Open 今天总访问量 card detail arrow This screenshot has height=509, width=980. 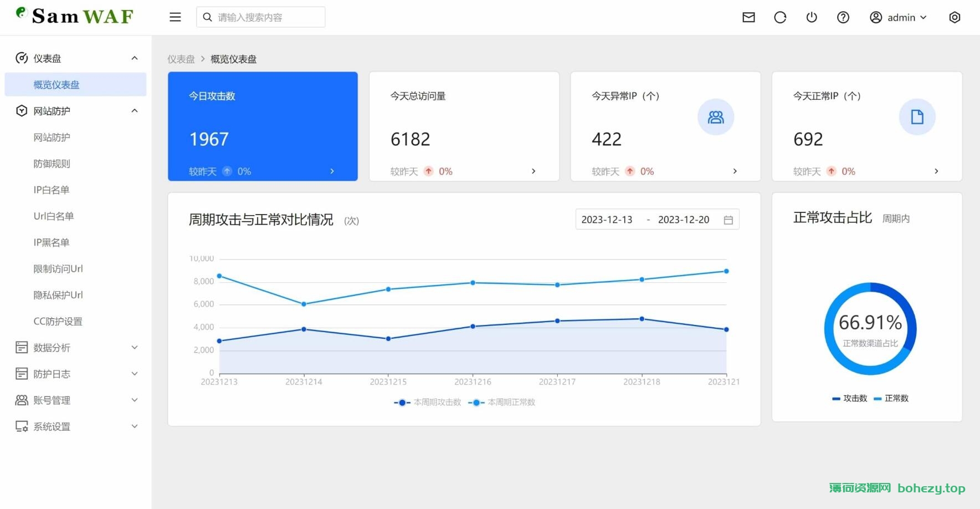tap(533, 171)
